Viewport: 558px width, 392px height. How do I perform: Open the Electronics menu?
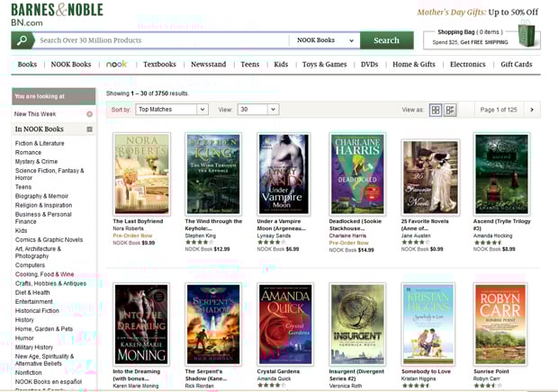[468, 65]
